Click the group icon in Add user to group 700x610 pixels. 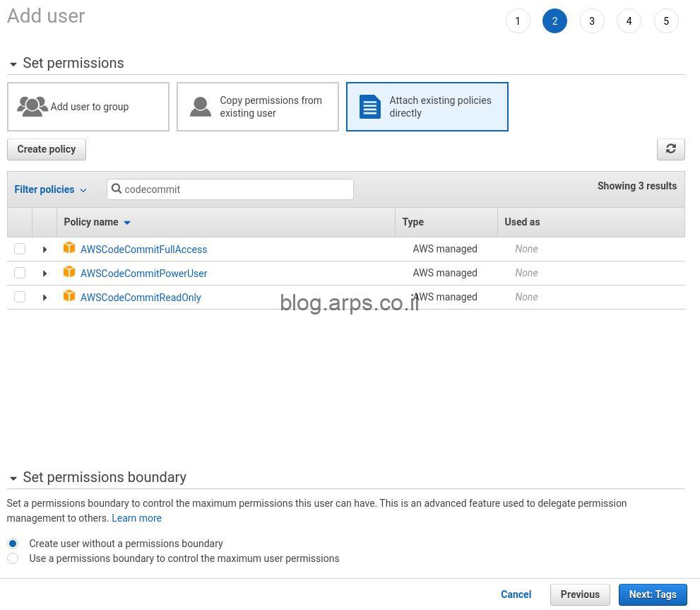pos(32,106)
